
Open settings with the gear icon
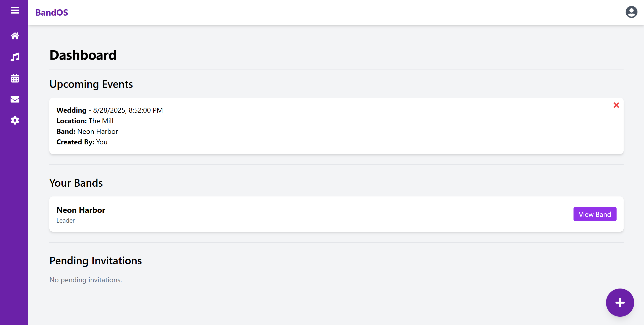pyautogui.click(x=15, y=120)
